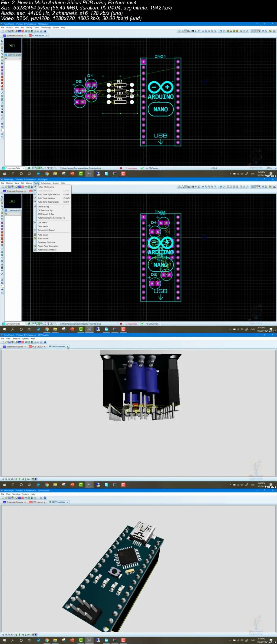Select the R1 resistor footprint in first frame
The height and width of the screenshot is (644, 277).
[120, 84]
